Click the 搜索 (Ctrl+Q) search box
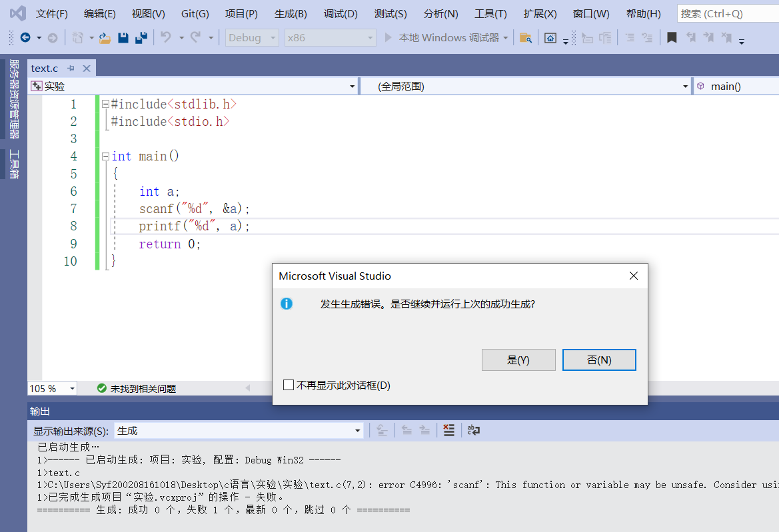Image resolution: width=779 pixels, height=532 pixels. pyautogui.click(x=728, y=14)
